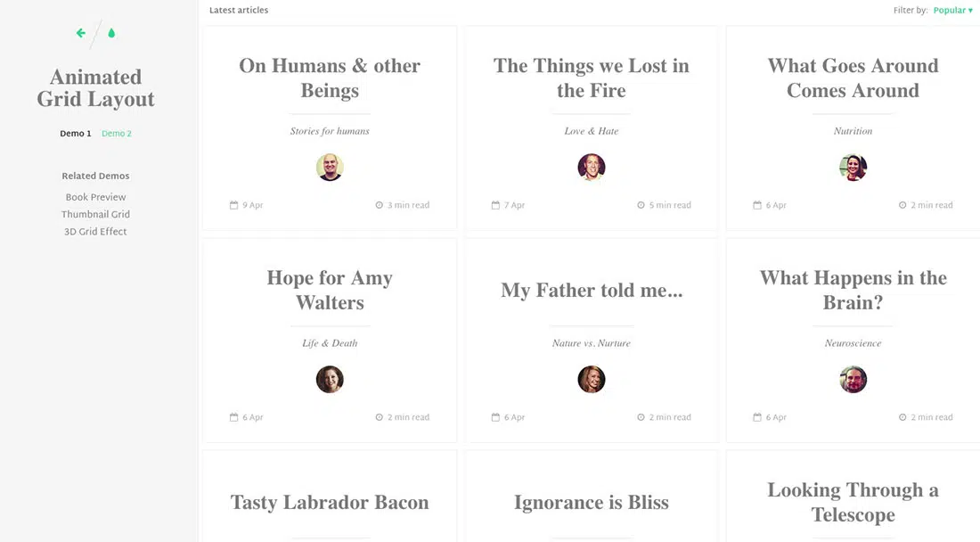Click the clock icon beside 5 min read
This screenshot has height=542, width=980.
641,205
